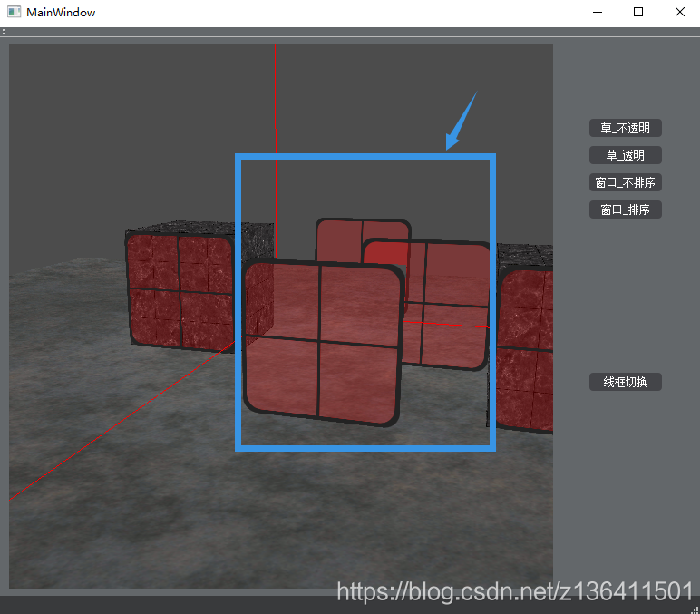Click the resize grip in the status bar corner
This screenshot has height=614, width=700.
(695, 610)
